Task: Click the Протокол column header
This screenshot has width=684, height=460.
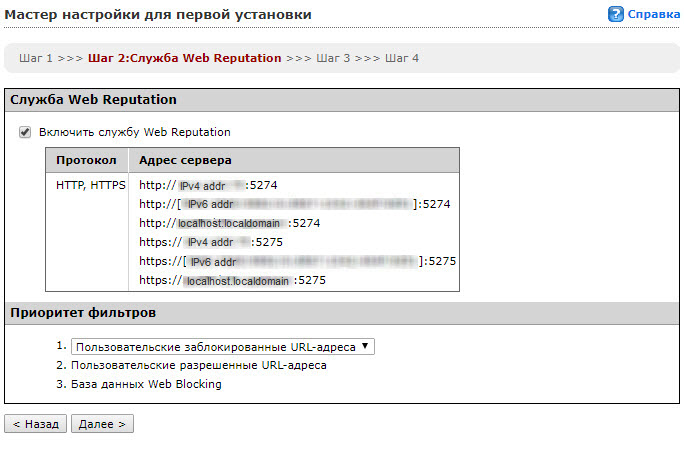Action: point(87,160)
